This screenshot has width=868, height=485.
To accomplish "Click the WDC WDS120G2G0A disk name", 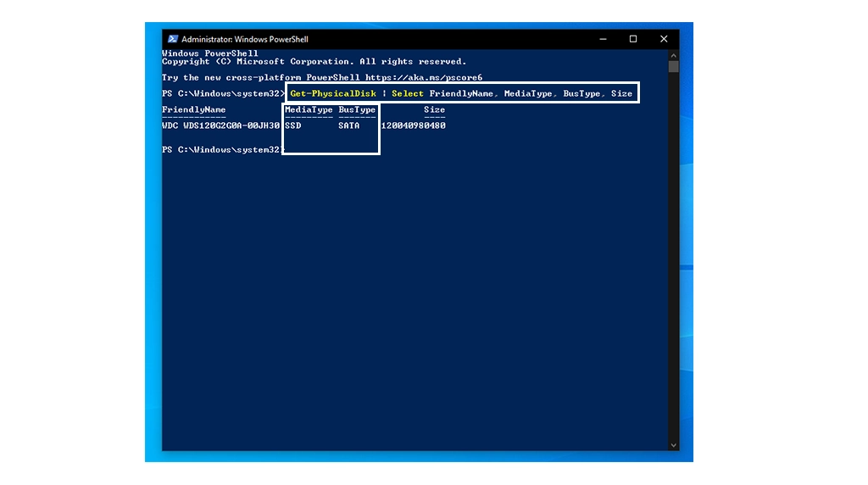I will (220, 125).
